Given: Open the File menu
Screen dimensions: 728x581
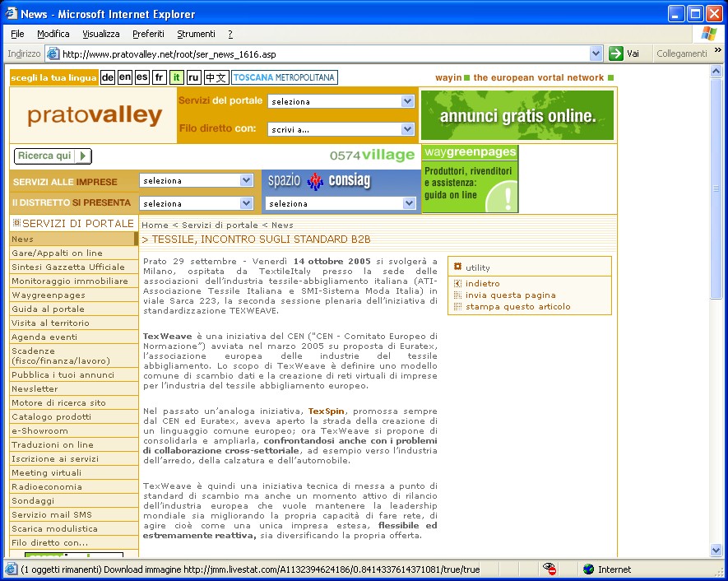Looking at the screenshot, I should click(x=17, y=34).
